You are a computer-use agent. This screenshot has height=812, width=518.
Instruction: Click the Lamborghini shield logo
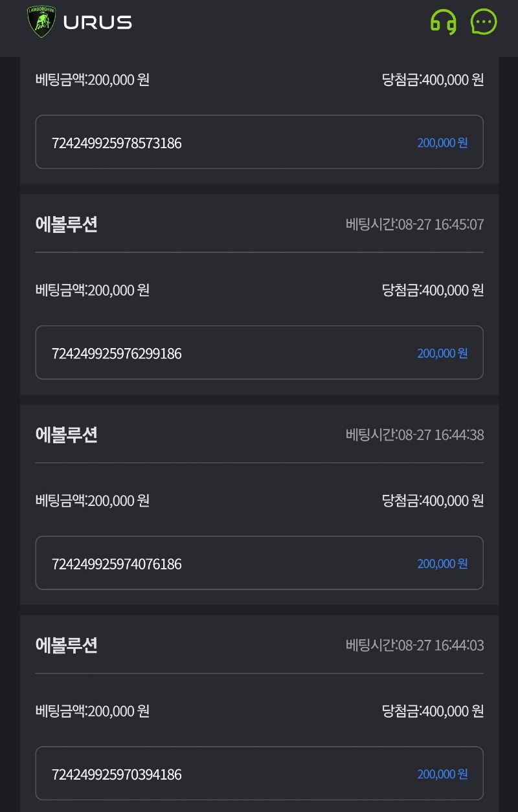point(41,22)
